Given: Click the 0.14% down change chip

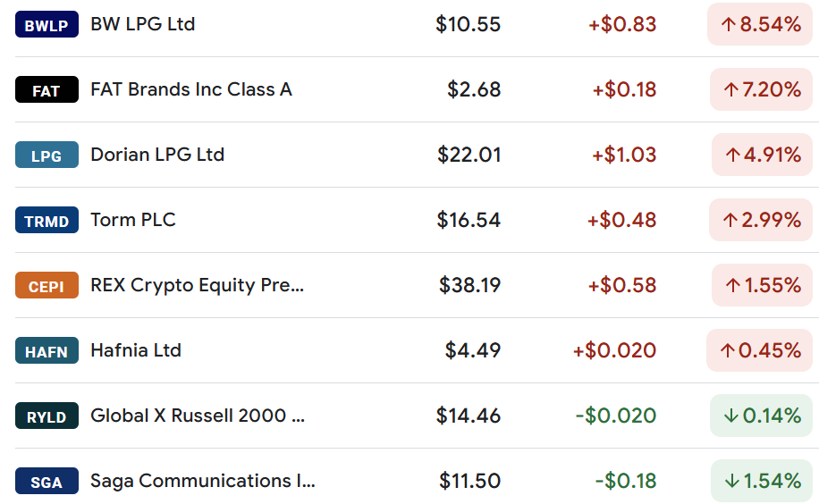Looking at the screenshot, I should (x=761, y=416).
